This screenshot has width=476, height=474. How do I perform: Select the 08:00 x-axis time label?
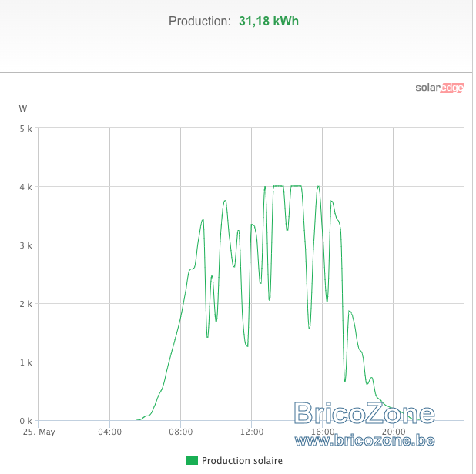click(x=181, y=432)
